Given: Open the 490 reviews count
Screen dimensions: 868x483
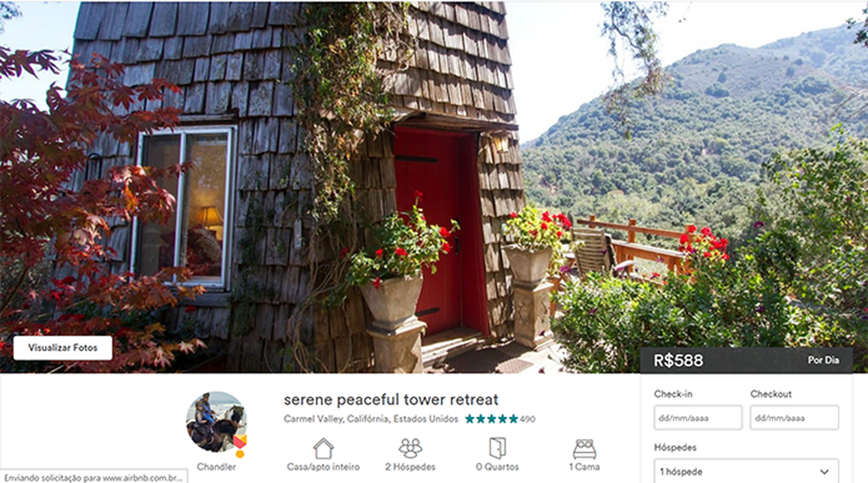Looking at the screenshot, I should tap(528, 420).
